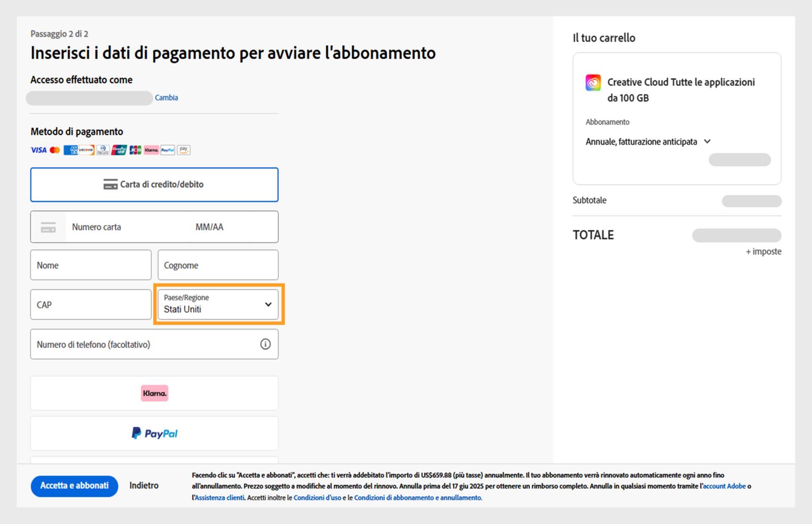Click the American Express card icon
The height and width of the screenshot is (524, 812).
(x=71, y=150)
